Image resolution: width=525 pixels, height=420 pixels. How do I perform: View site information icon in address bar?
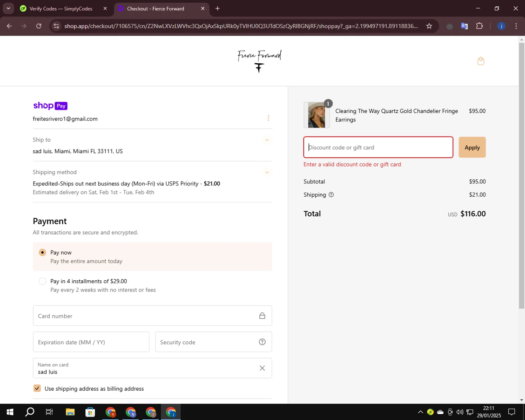click(56, 26)
